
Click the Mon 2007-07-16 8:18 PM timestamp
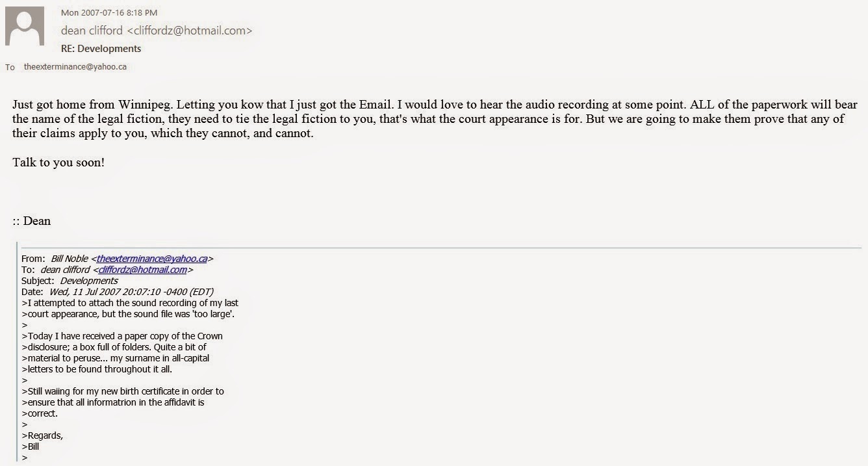[x=109, y=12]
